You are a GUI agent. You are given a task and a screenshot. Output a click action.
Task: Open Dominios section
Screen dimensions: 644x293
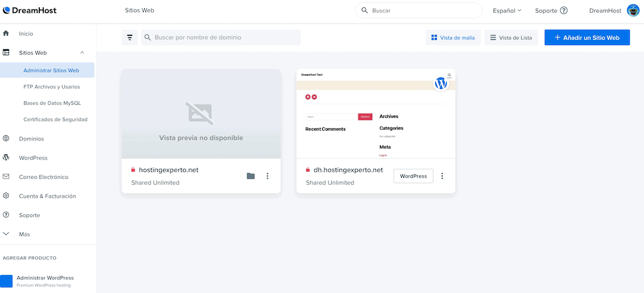click(31, 139)
